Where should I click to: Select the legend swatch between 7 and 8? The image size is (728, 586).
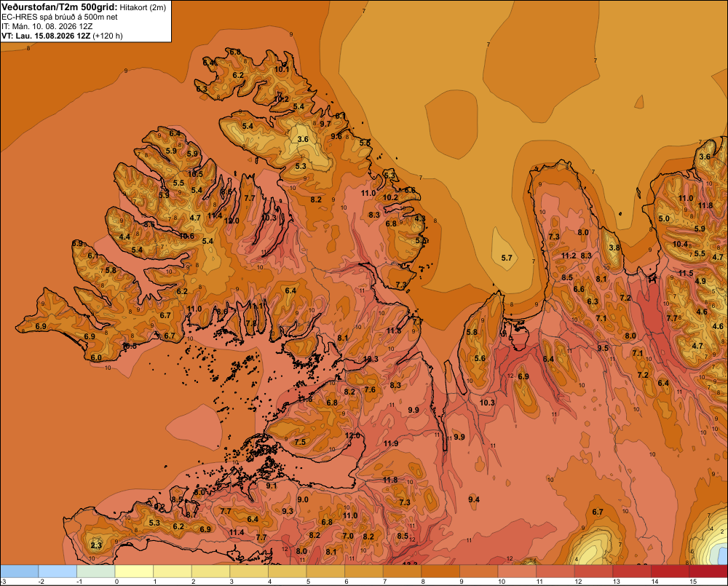click(x=402, y=571)
